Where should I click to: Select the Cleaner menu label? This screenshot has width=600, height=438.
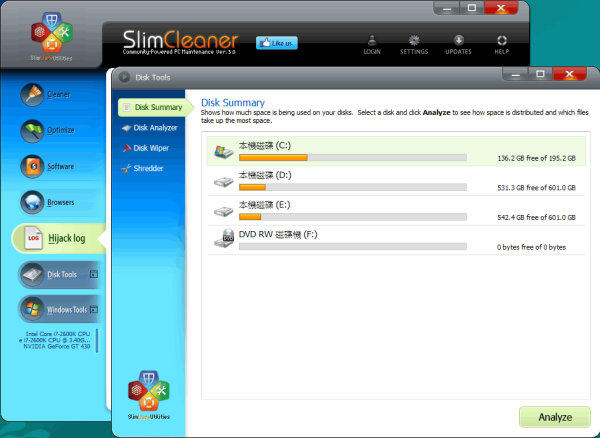pyautogui.click(x=59, y=94)
